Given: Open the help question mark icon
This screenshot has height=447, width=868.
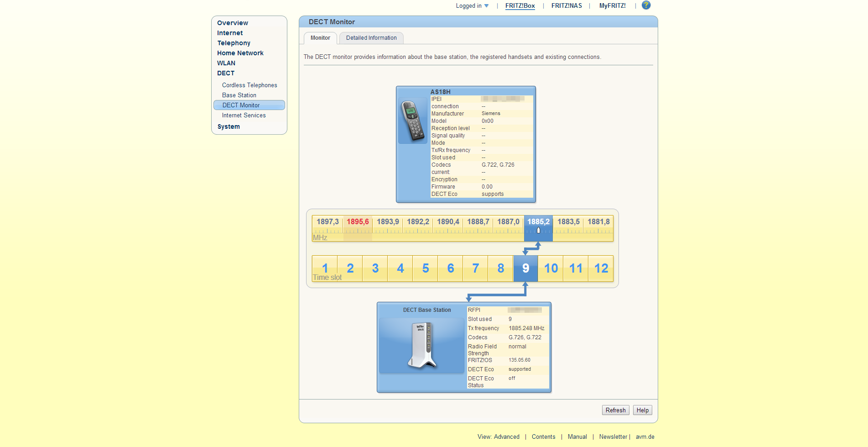Looking at the screenshot, I should tap(646, 5).
